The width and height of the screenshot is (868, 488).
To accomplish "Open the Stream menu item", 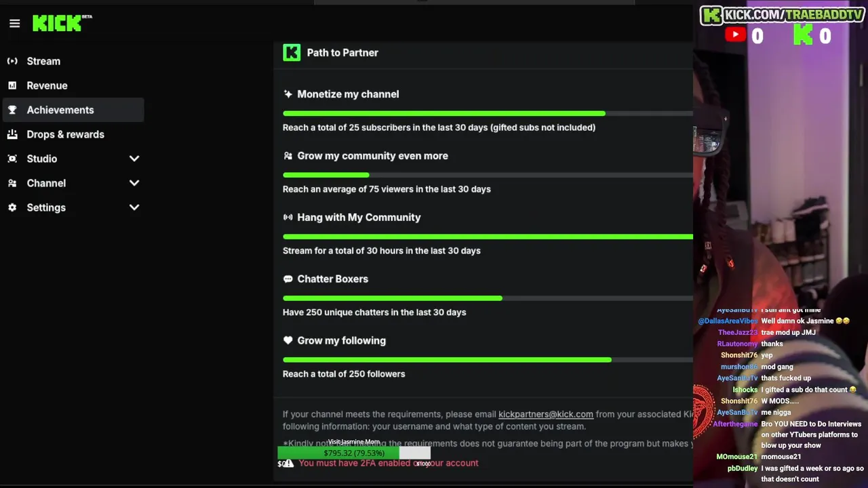I will click(x=43, y=61).
